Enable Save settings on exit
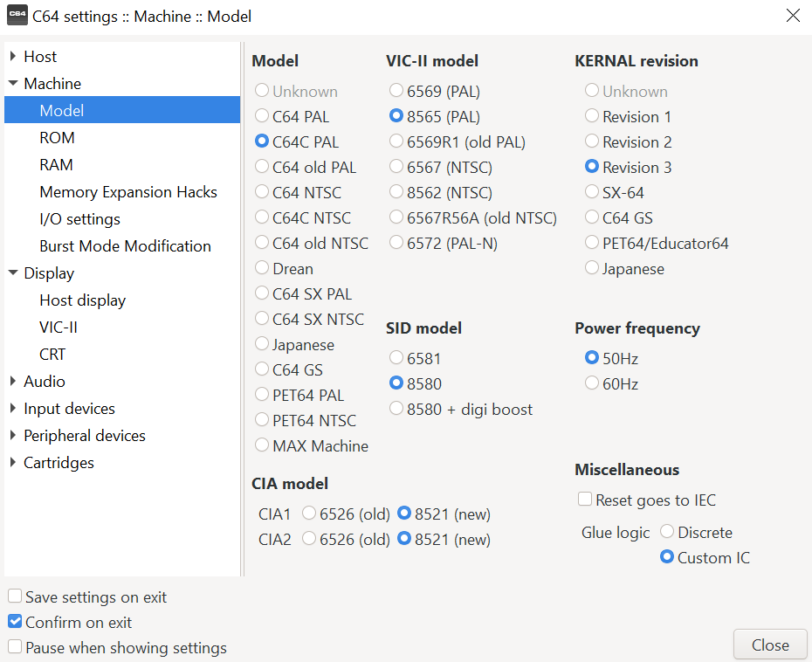 [87, 596]
